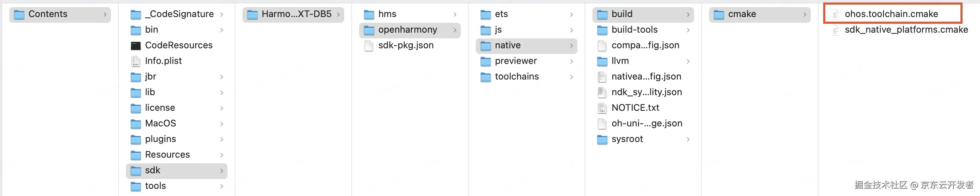The width and height of the screenshot is (980, 196).
Task: Click the sdk-pkg.json document icon
Action: [369, 45]
